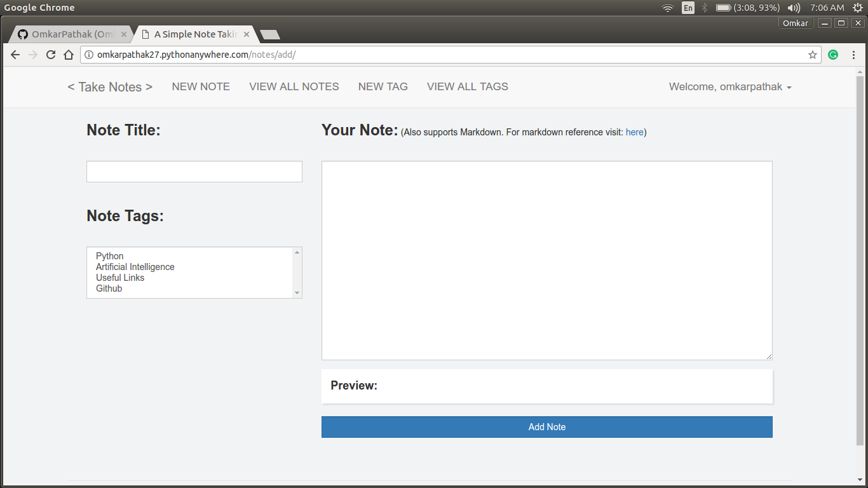868x488 pixels.
Task: Select the Artificial Intelligence tag
Action: [x=135, y=267]
